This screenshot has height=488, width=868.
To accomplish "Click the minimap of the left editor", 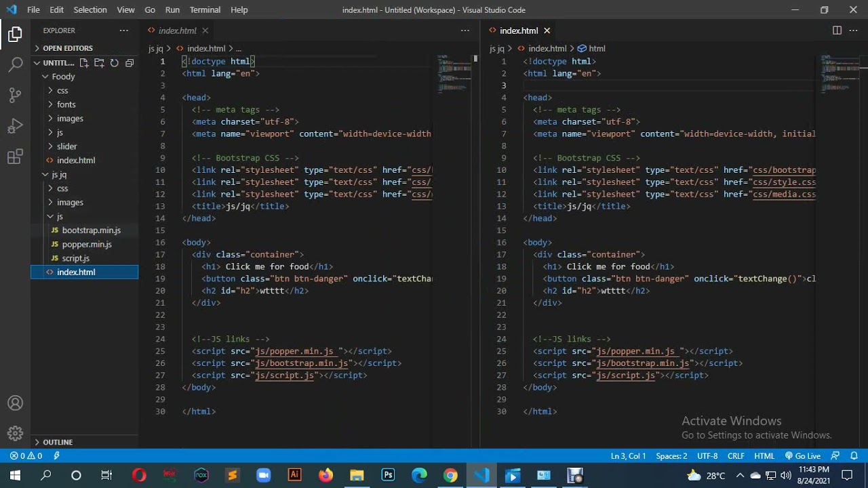I will click(x=454, y=73).
